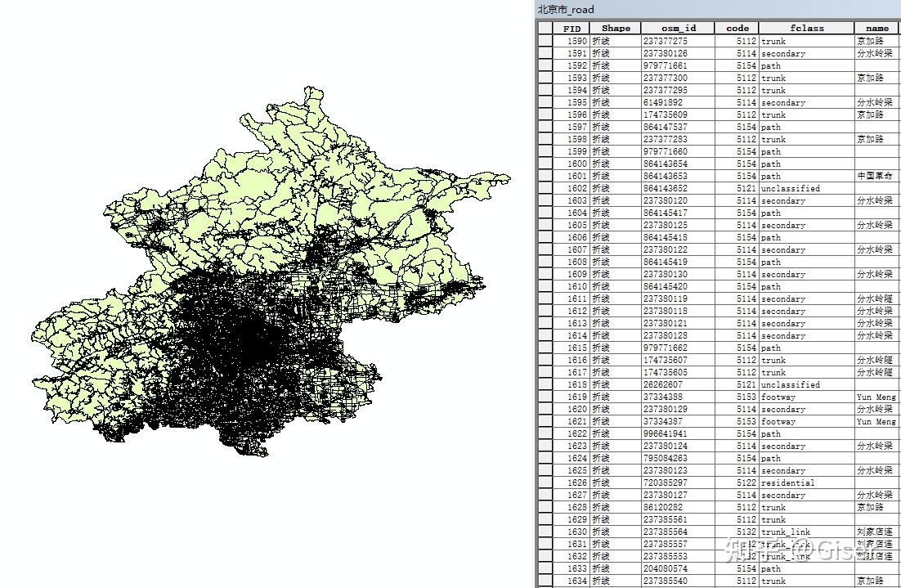Click the 北京市_road table title
This screenshot has height=588, width=901.
coord(566,9)
